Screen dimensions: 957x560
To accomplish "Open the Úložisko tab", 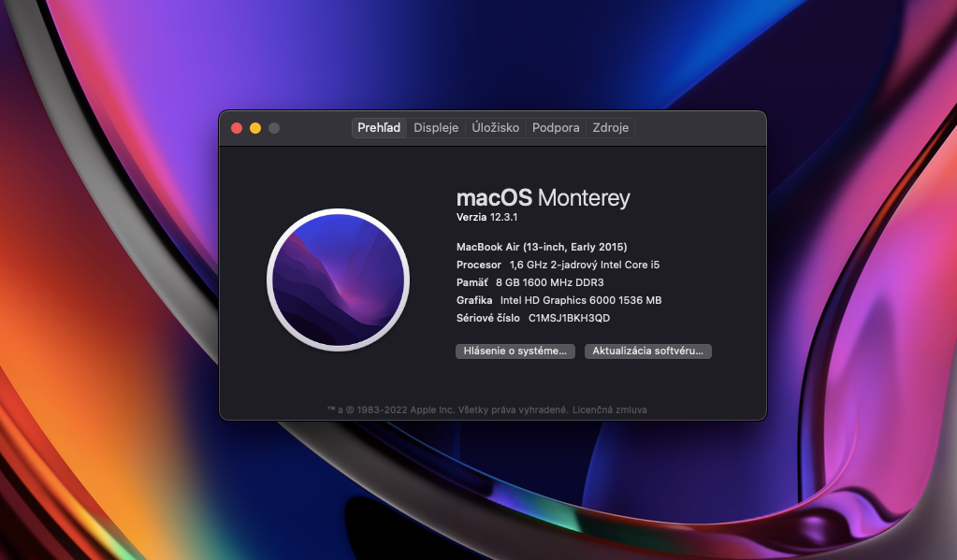I will click(495, 127).
